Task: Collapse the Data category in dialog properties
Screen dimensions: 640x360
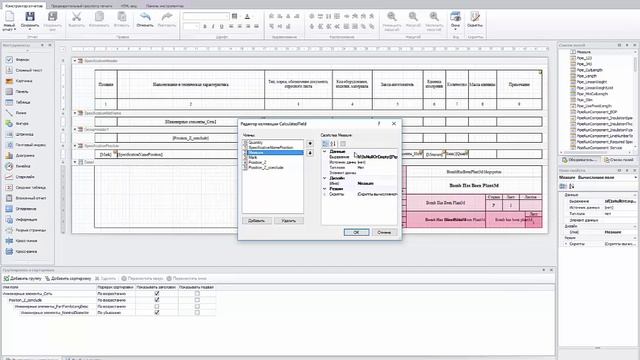Action: click(x=324, y=151)
